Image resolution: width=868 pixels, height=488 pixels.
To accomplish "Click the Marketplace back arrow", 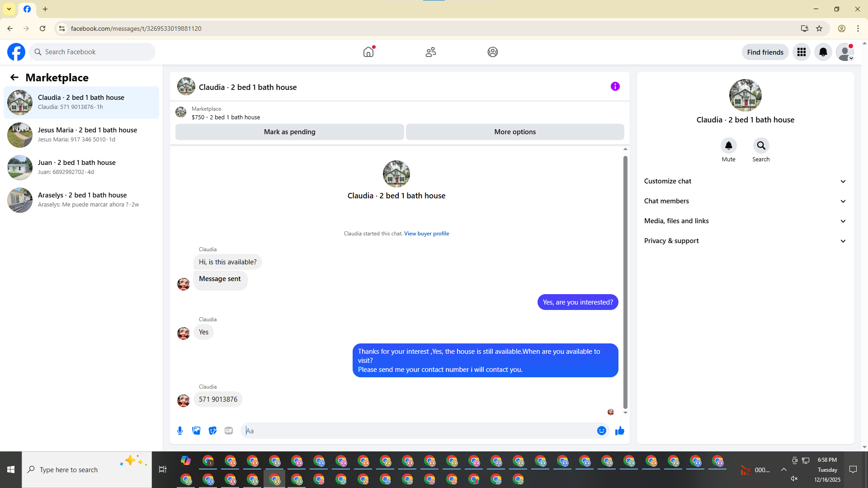I will pyautogui.click(x=14, y=77).
